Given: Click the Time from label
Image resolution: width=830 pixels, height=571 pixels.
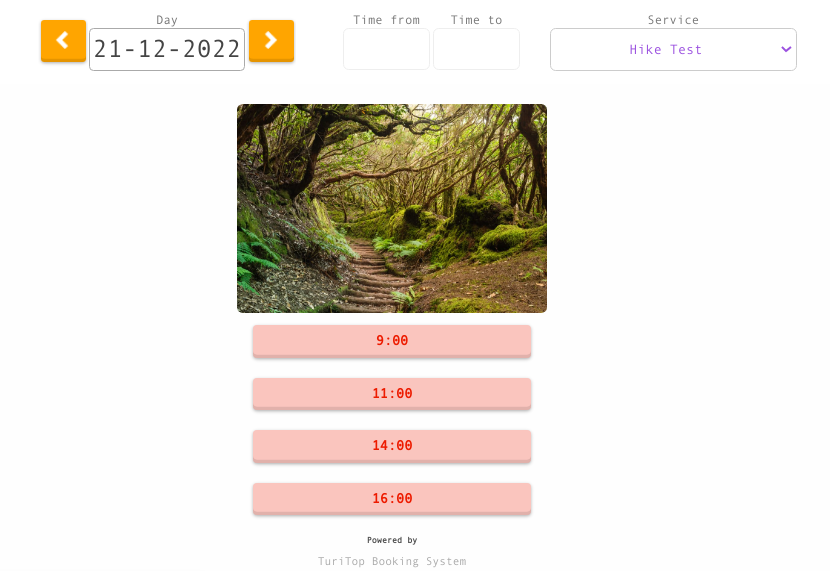Looking at the screenshot, I should pyautogui.click(x=386, y=20).
